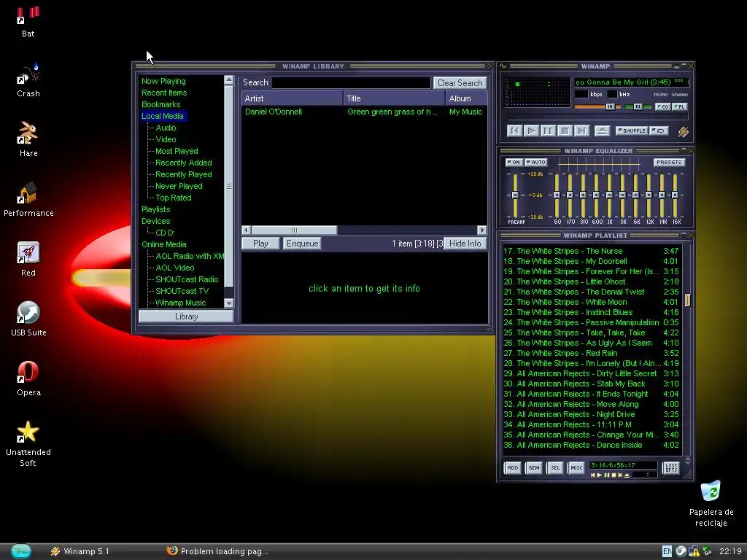747x560 pixels.
Task: Click the Play button in Winamp player
Action: (x=532, y=131)
